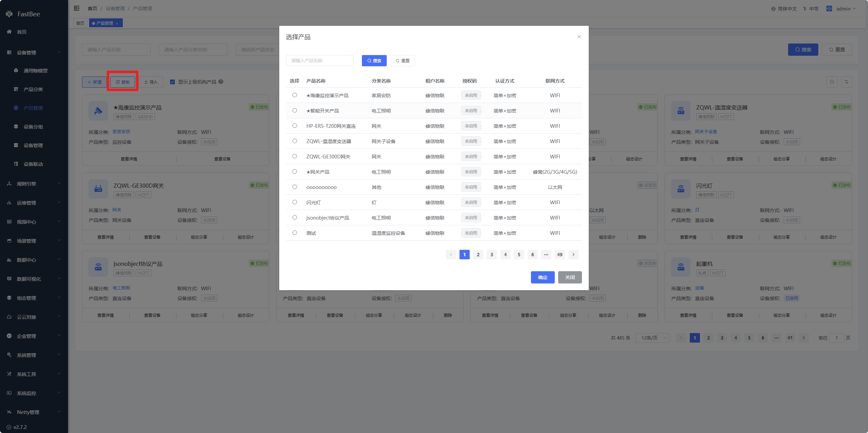Click the round search toggle icon above cards
The height and width of the screenshot is (433, 868).
tap(832, 82)
